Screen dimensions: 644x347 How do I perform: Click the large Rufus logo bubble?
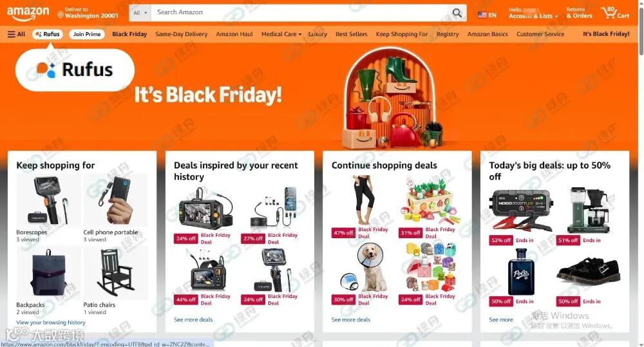75,70
